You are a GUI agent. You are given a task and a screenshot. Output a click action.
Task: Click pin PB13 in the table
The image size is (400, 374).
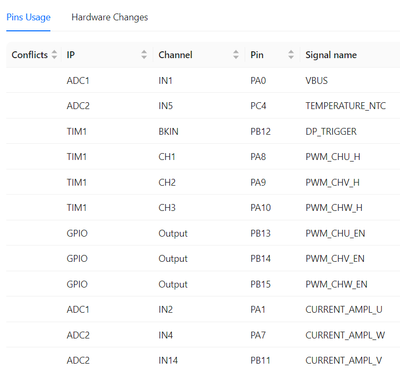[x=260, y=233]
